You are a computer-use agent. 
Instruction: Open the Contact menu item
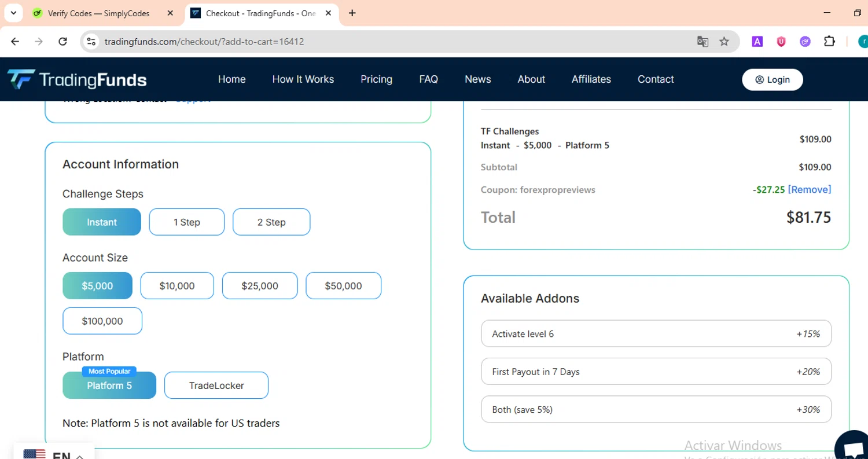tap(656, 79)
